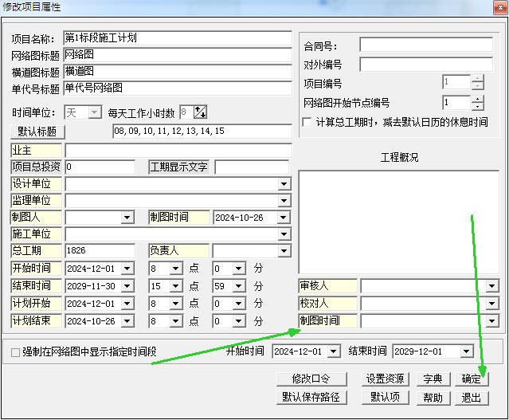
Task: Open the 开始时间 2024-12-01 date dropdown
Action: pyautogui.click(x=127, y=269)
